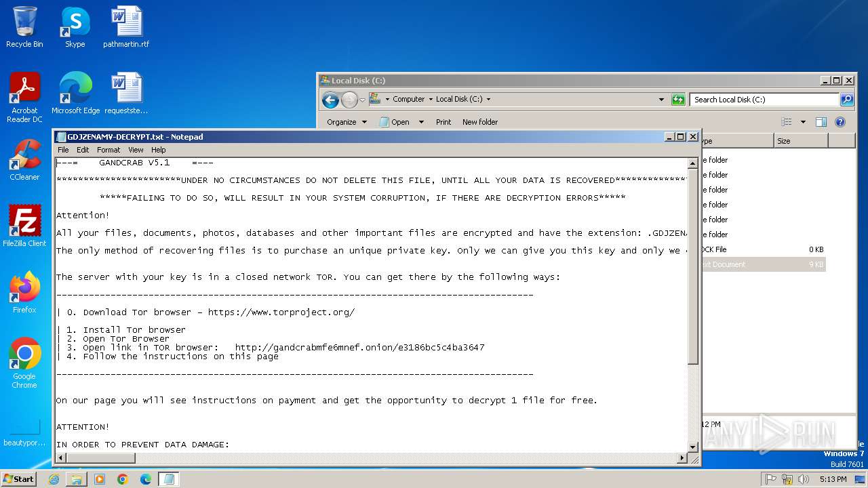Open Chrome from the taskbar

(x=123, y=479)
